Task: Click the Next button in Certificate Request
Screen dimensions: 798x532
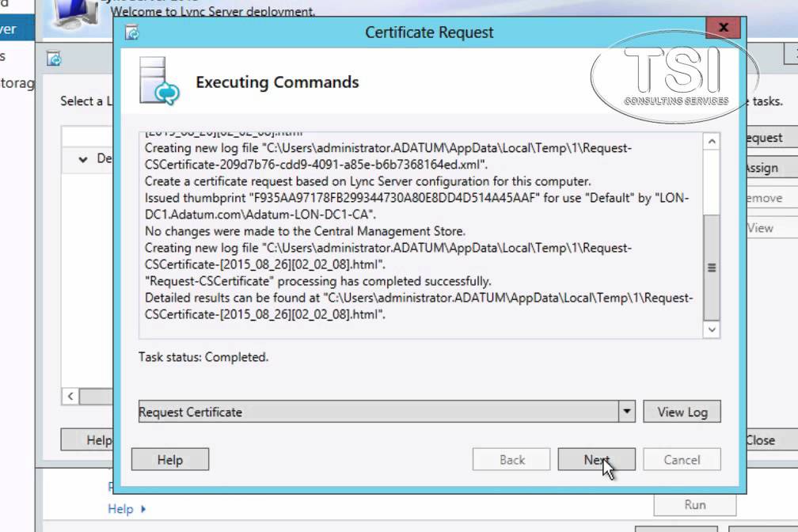Action: [596, 460]
